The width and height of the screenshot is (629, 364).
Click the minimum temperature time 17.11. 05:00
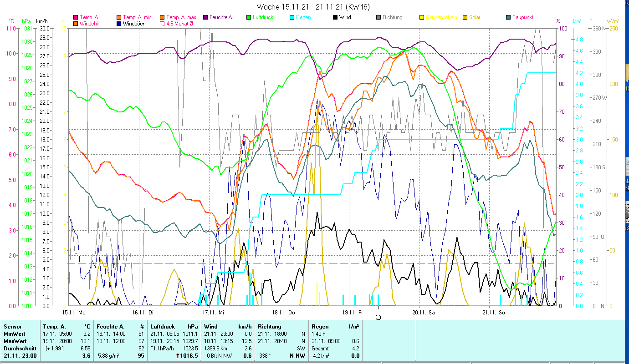(x=58, y=334)
